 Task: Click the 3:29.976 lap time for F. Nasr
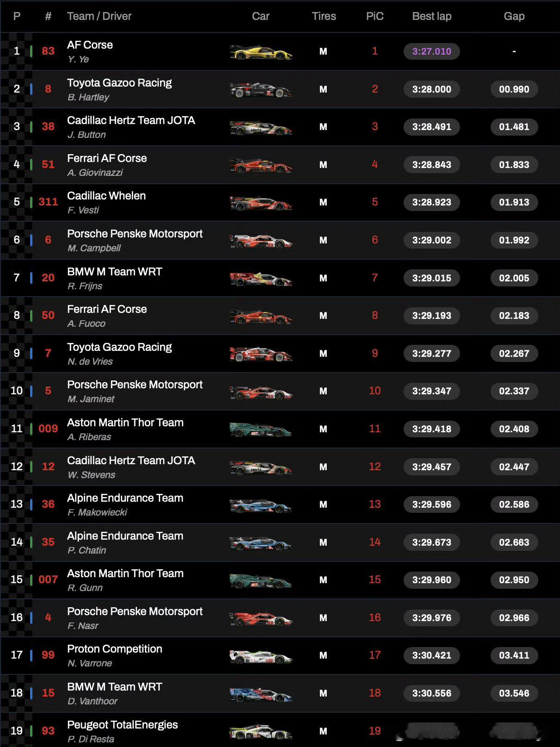pos(432,618)
